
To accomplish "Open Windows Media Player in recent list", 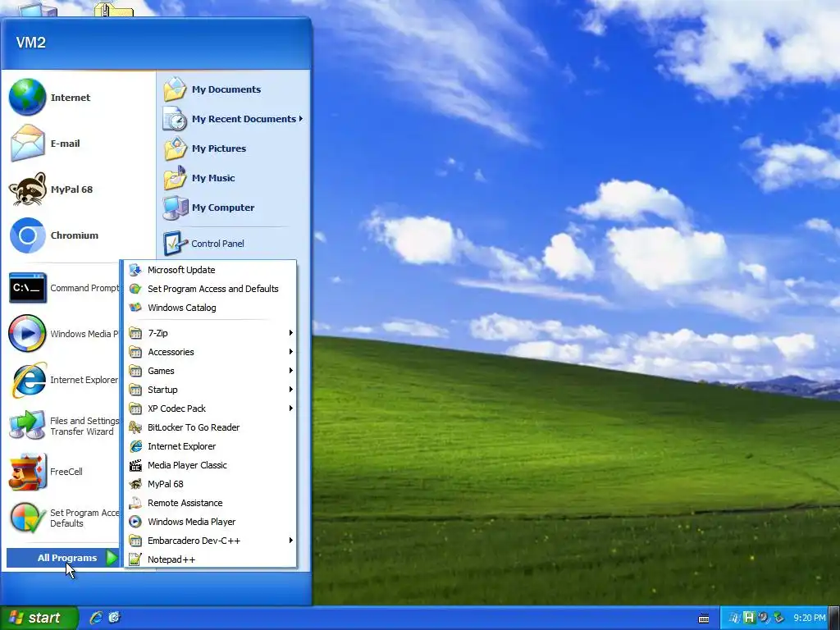I will coord(27,333).
